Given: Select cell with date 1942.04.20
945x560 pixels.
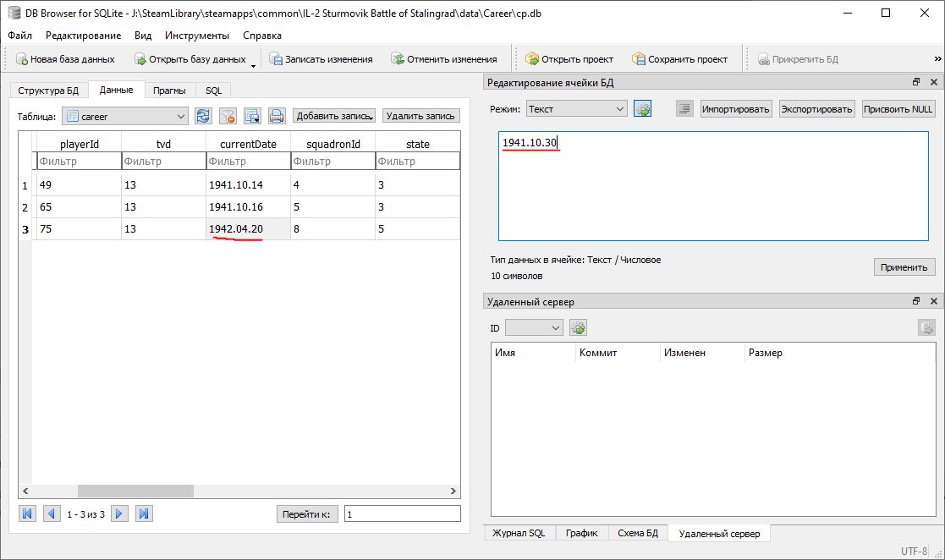Looking at the screenshot, I should coord(248,229).
